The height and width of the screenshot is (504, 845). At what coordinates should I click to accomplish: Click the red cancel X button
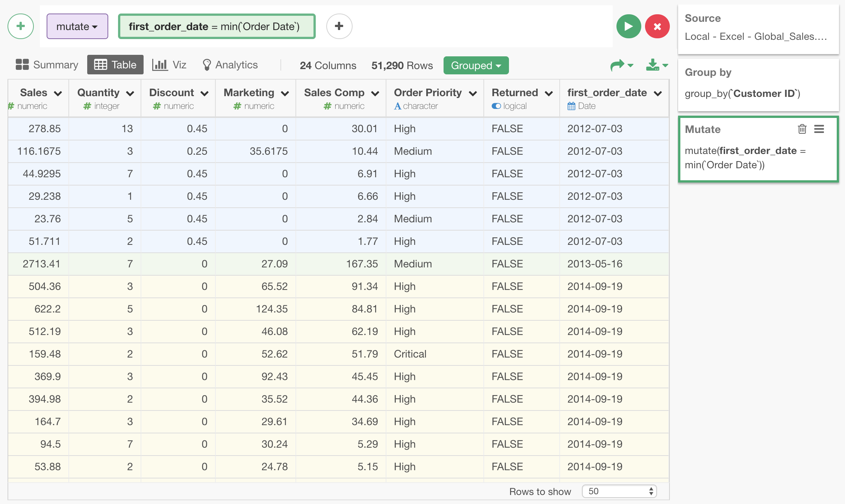(x=657, y=26)
